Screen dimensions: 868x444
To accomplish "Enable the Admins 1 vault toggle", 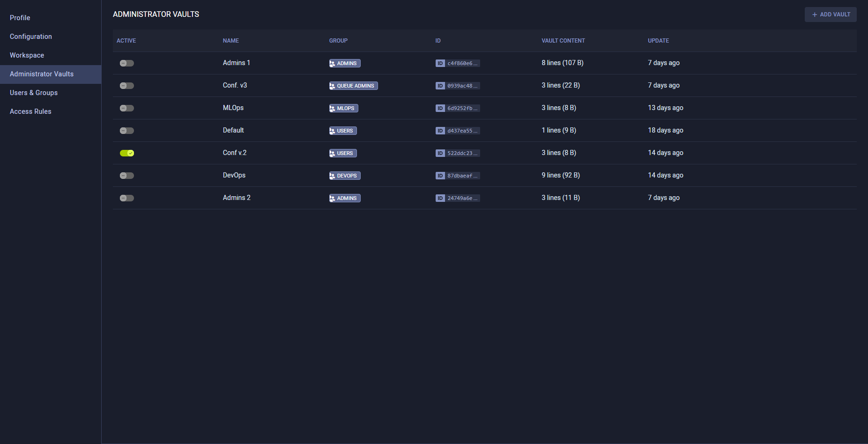I will click(x=126, y=63).
